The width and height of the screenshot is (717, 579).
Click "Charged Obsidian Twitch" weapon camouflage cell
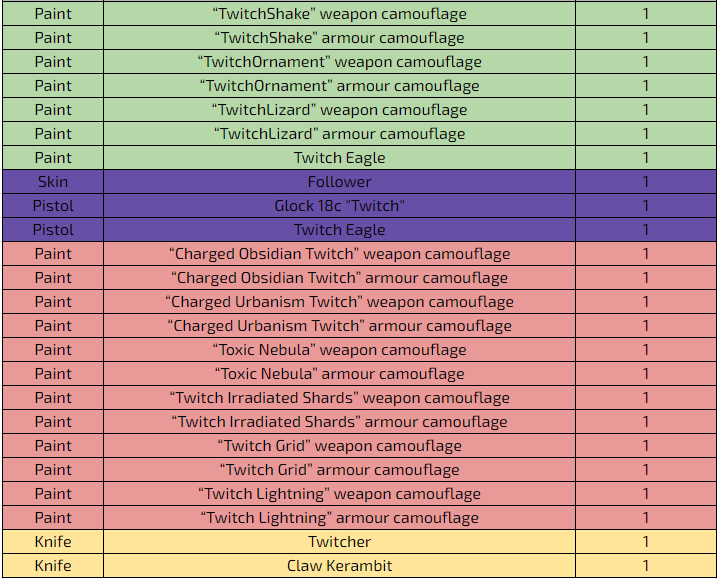(339, 254)
